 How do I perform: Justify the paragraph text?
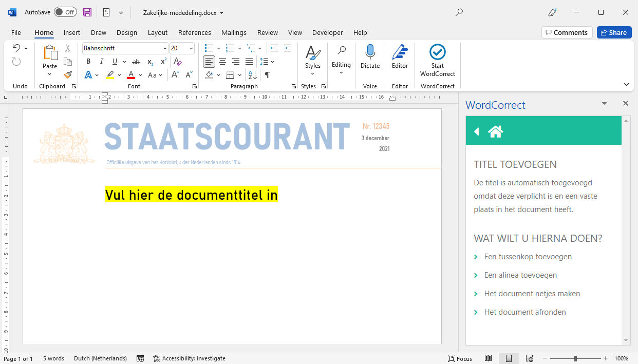(x=249, y=62)
